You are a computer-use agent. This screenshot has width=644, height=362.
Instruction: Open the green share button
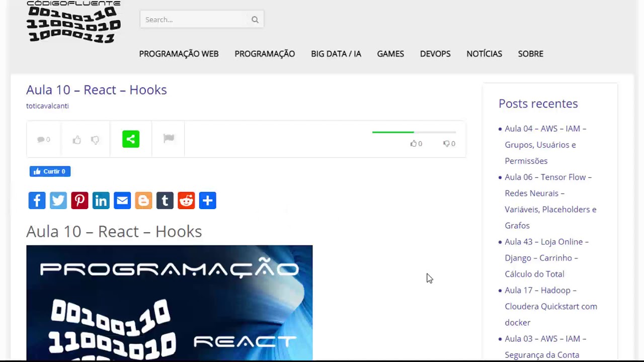[131, 139]
